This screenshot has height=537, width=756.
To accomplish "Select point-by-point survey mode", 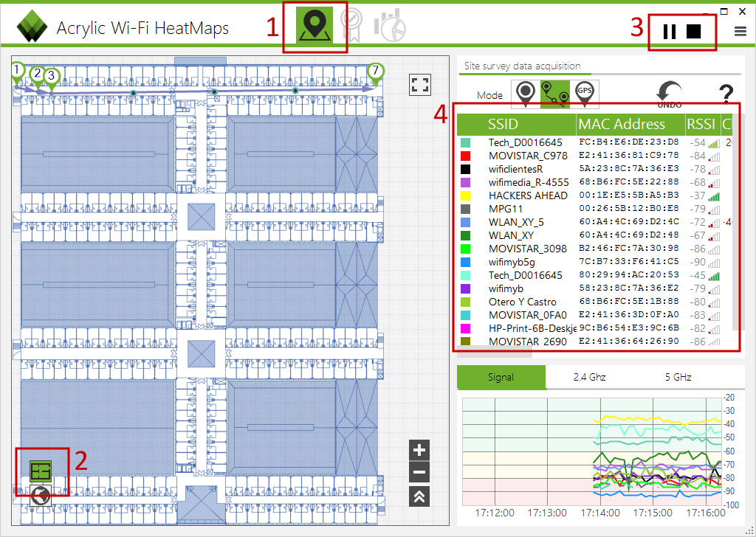I will coord(526,94).
